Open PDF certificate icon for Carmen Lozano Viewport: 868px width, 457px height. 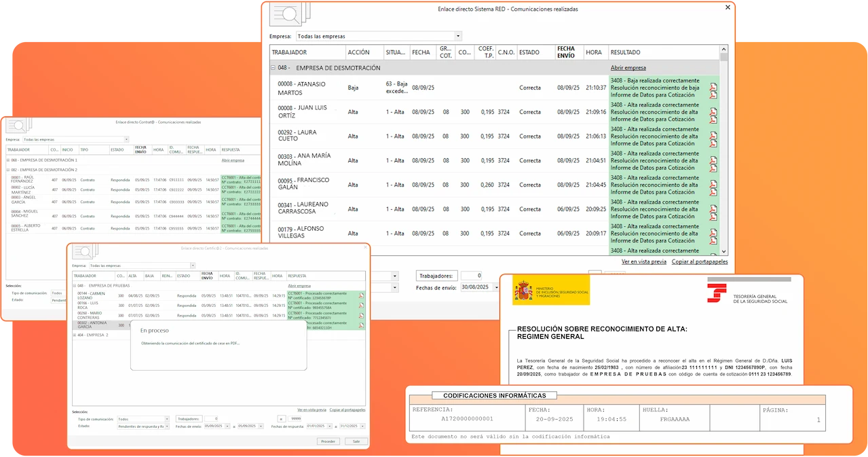click(x=362, y=295)
